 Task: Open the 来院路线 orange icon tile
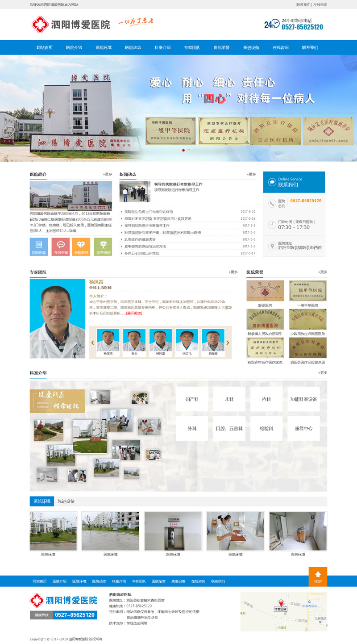[81, 247]
